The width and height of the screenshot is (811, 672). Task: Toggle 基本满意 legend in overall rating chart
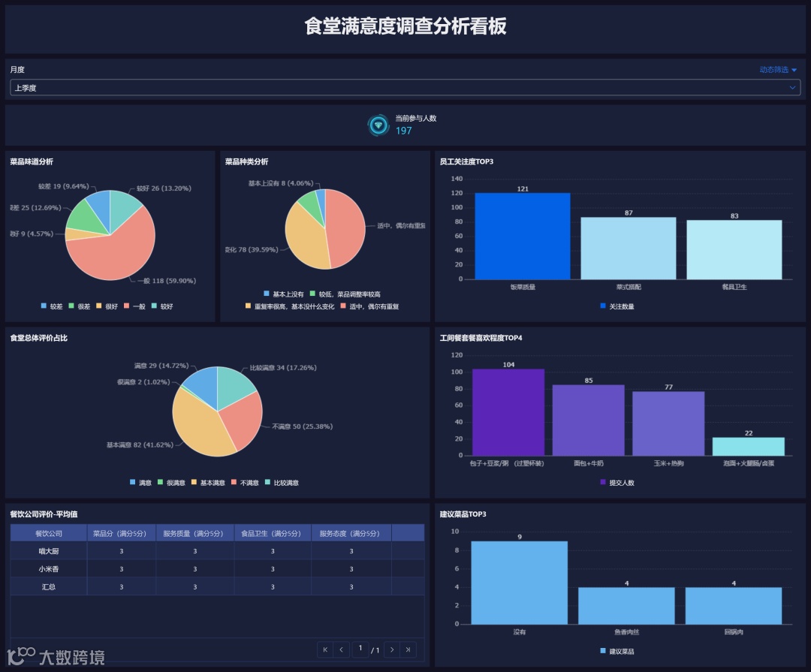208,483
